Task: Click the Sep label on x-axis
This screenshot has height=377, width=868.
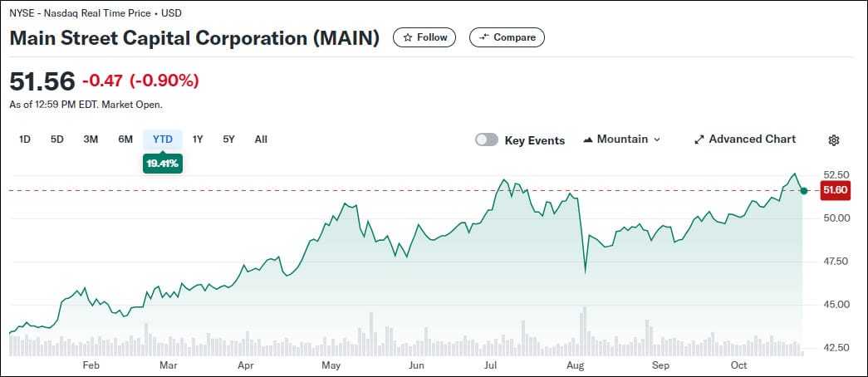Action: pos(660,365)
